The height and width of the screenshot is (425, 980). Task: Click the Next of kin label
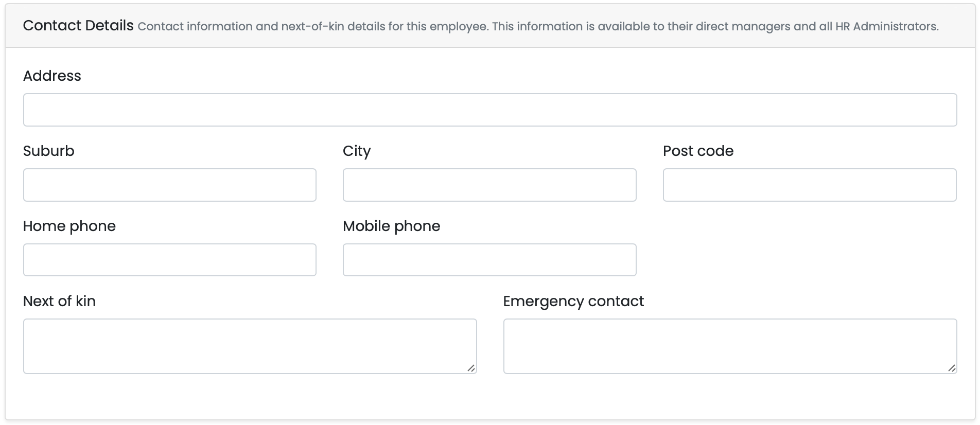59,301
